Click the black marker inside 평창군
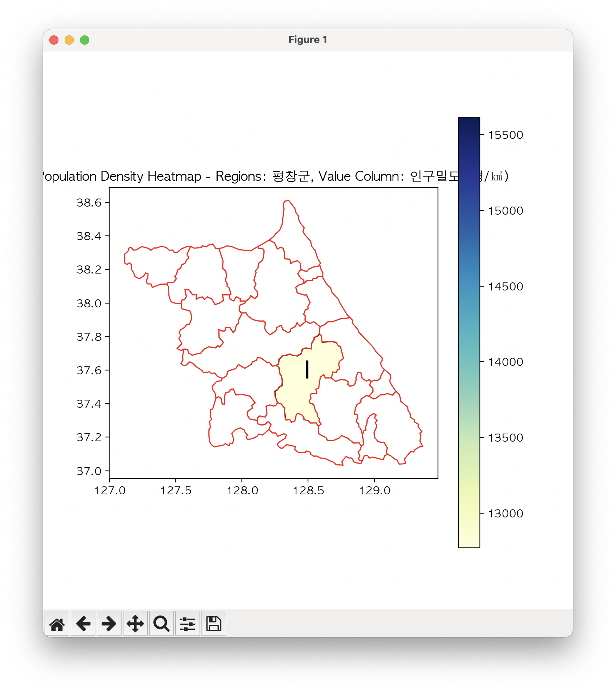The width and height of the screenshot is (616, 694). point(307,369)
